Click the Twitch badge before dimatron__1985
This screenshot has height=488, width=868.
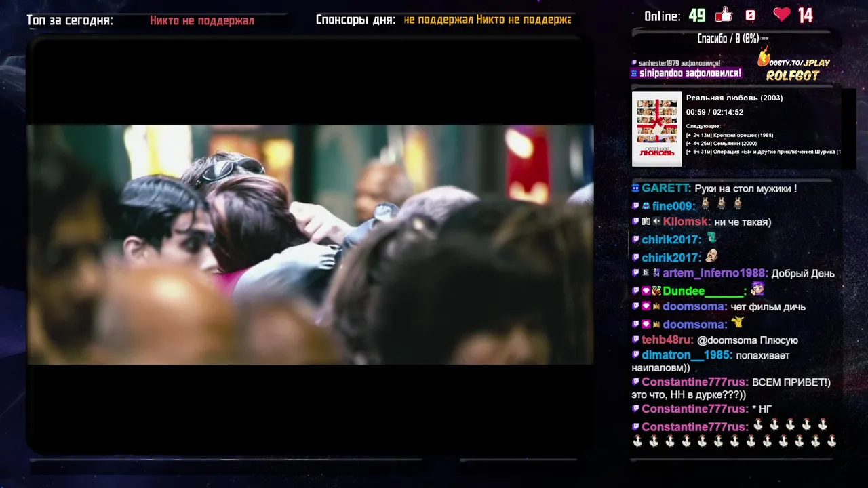636,354
